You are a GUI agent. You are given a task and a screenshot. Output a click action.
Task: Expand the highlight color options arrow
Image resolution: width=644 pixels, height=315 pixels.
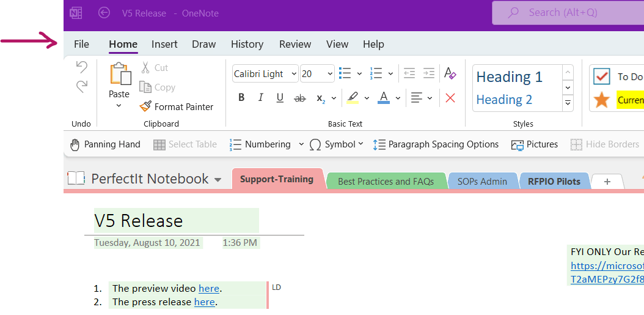[367, 98]
